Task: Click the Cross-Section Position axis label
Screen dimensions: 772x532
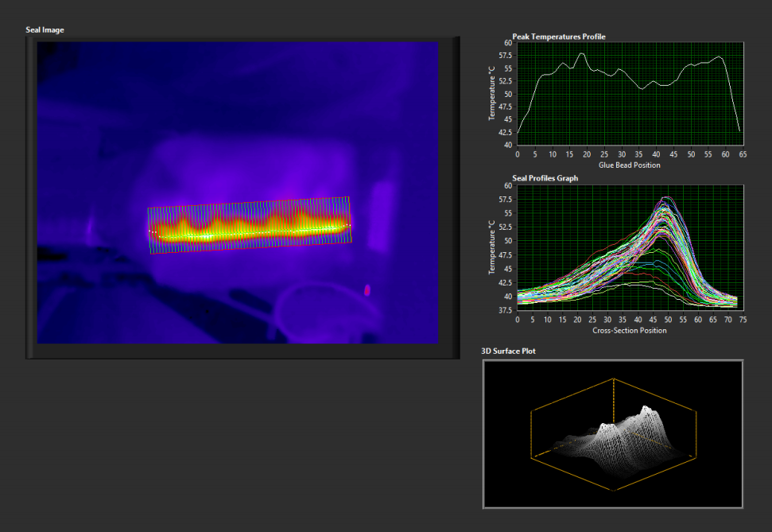Action: (629, 330)
